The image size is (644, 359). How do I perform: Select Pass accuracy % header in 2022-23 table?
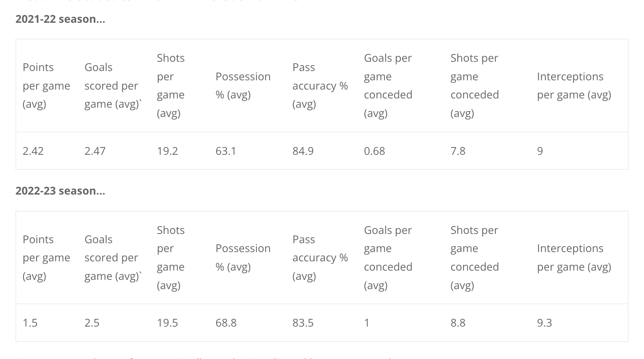tap(320, 257)
